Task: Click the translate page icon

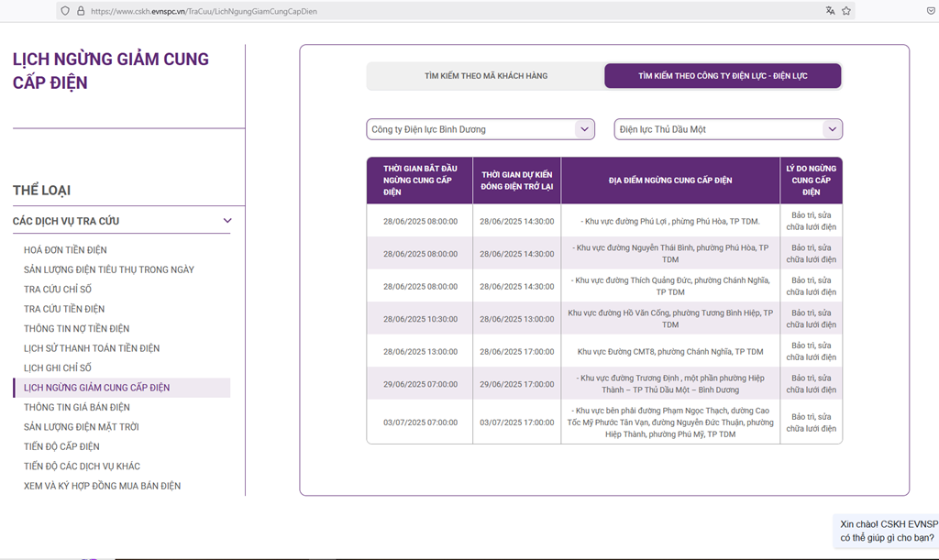Action: 830,11
